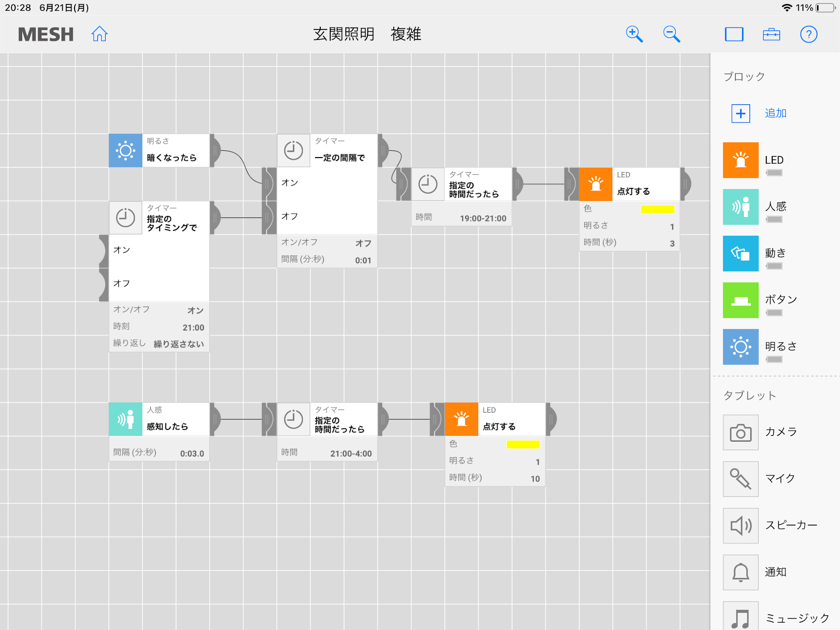
Task: Open the toolbox briefcase icon
Action: point(771,34)
